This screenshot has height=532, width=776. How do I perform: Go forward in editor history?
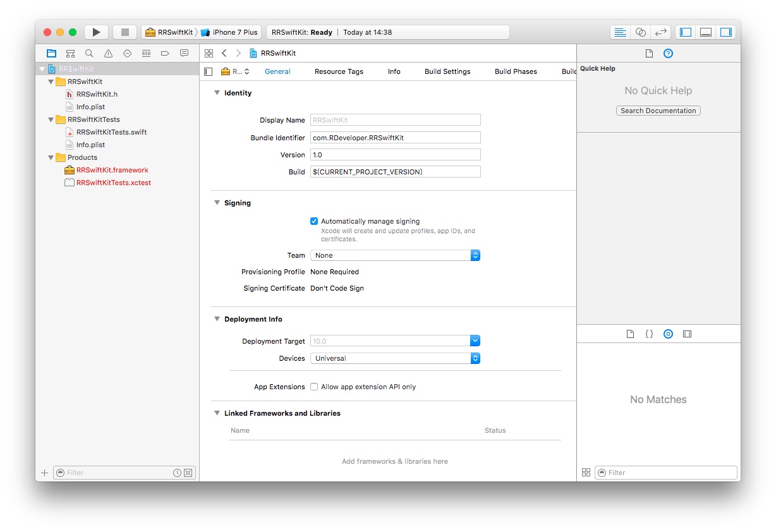(x=238, y=53)
